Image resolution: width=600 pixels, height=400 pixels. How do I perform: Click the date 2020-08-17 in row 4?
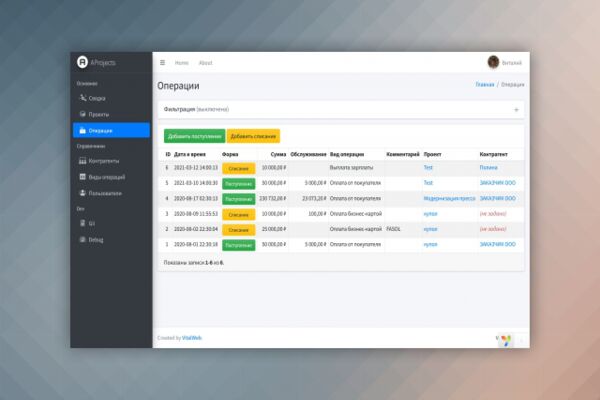(196, 198)
